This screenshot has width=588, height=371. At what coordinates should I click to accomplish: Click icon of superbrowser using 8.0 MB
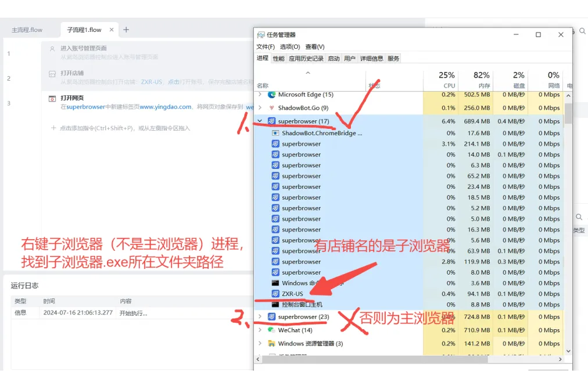[x=275, y=272]
